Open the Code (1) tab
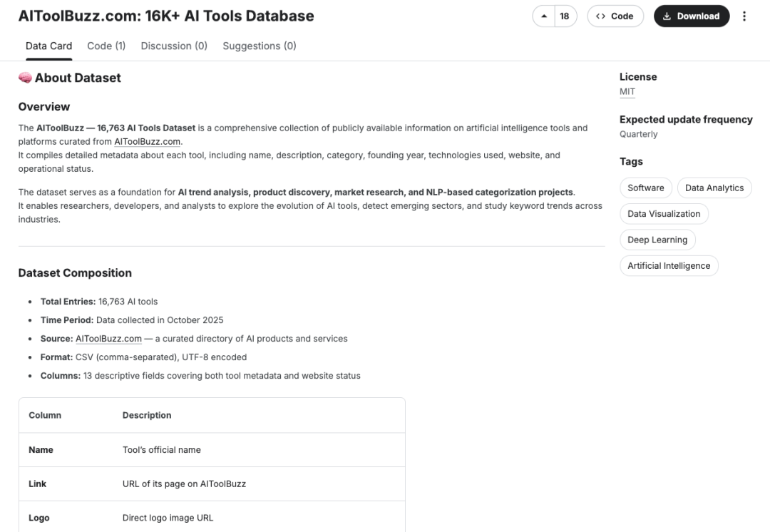 [x=106, y=46]
